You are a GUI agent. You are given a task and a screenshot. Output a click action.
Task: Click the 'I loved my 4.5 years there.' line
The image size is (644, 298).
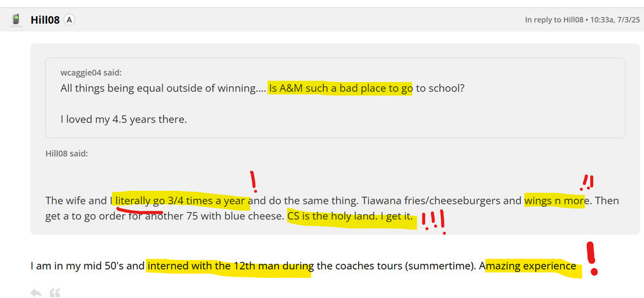(124, 119)
